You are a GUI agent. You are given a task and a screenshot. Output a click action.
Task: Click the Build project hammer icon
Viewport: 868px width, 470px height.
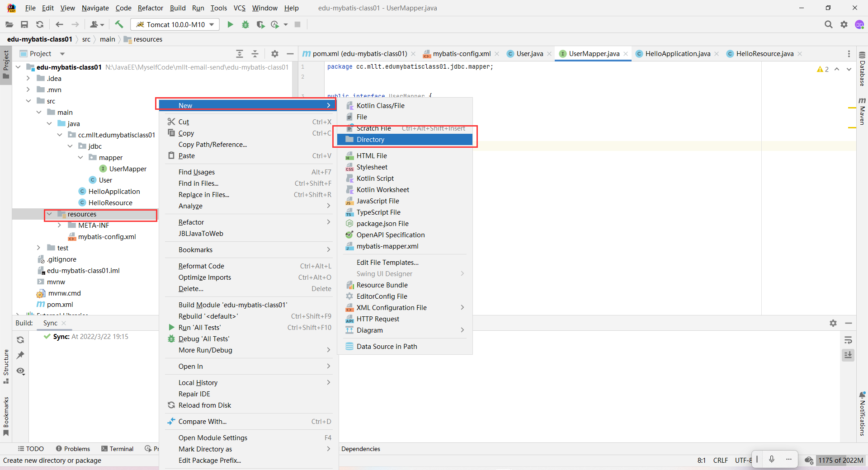pyautogui.click(x=119, y=24)
